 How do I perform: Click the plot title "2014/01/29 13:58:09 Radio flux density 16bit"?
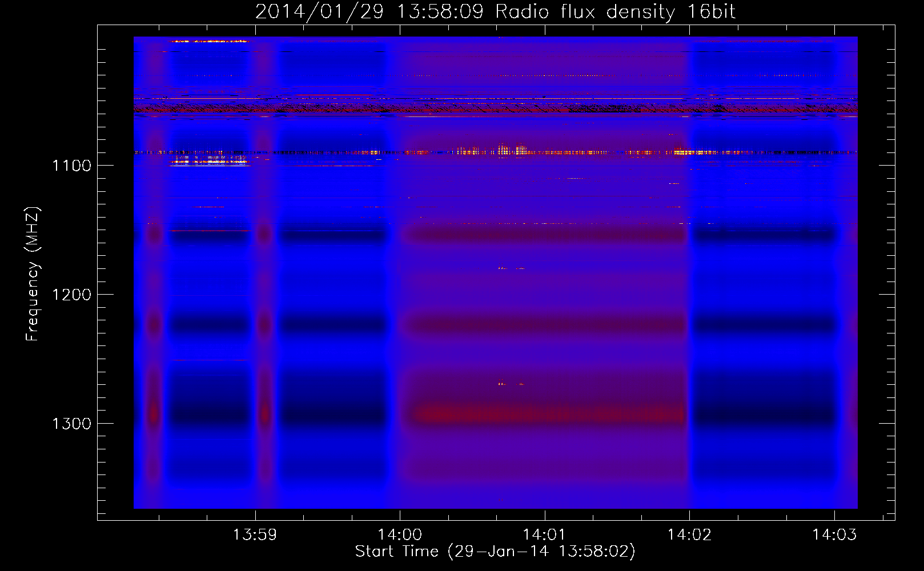pos(495,11)
